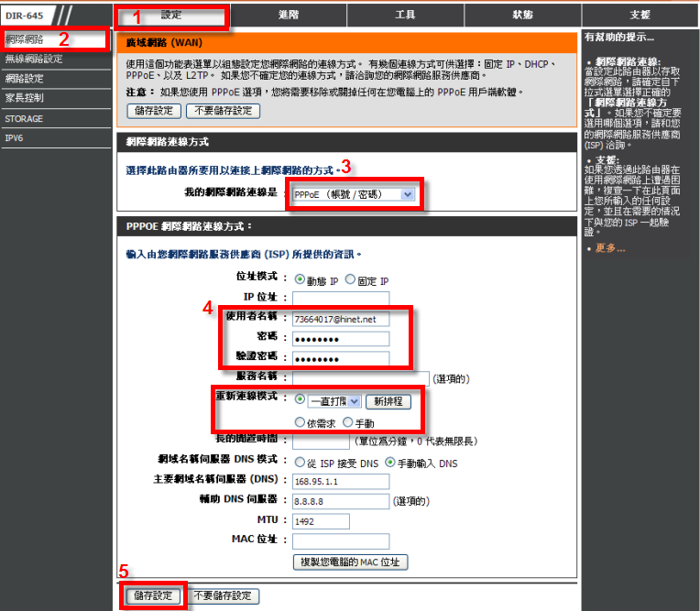This screenshot has height=611, width=700.
Task: Select the 固定 IP radio button
Action: (x=350, y=280)
